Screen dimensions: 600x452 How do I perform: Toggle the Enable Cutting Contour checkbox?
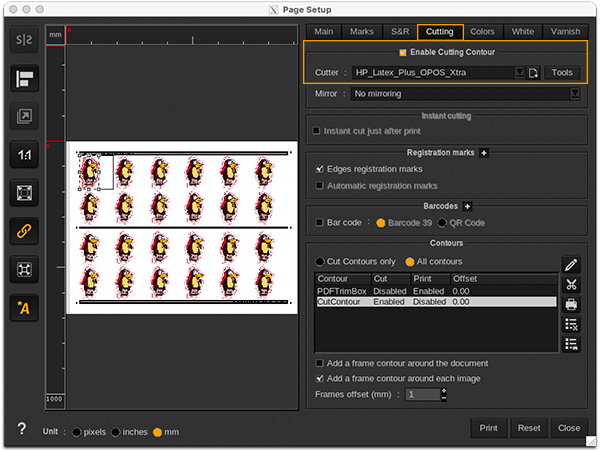403,52
